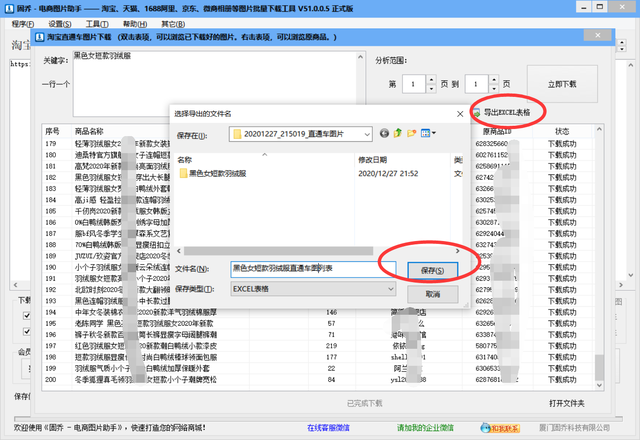This screenshot has width=640, height=440.
Task: Click the product table scrollbar up arrow
Action: 599,129
